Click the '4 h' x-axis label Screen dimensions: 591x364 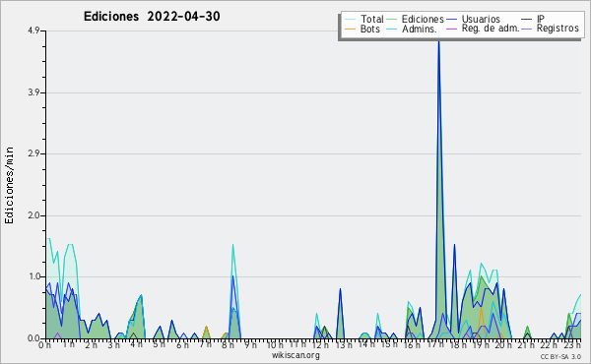click(137, 344)
